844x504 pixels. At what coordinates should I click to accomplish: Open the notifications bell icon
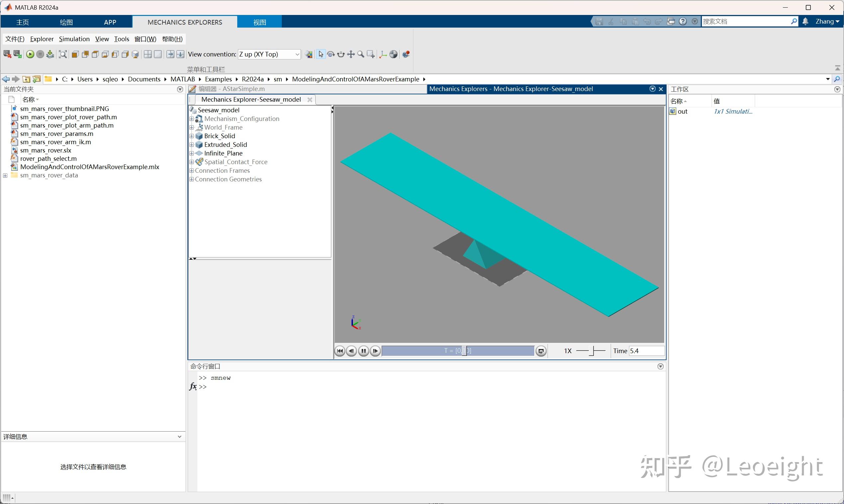pos(805,21)
